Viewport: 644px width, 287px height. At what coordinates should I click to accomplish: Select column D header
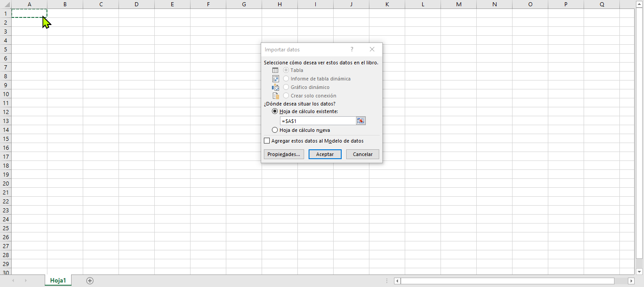tap(136, 4)
